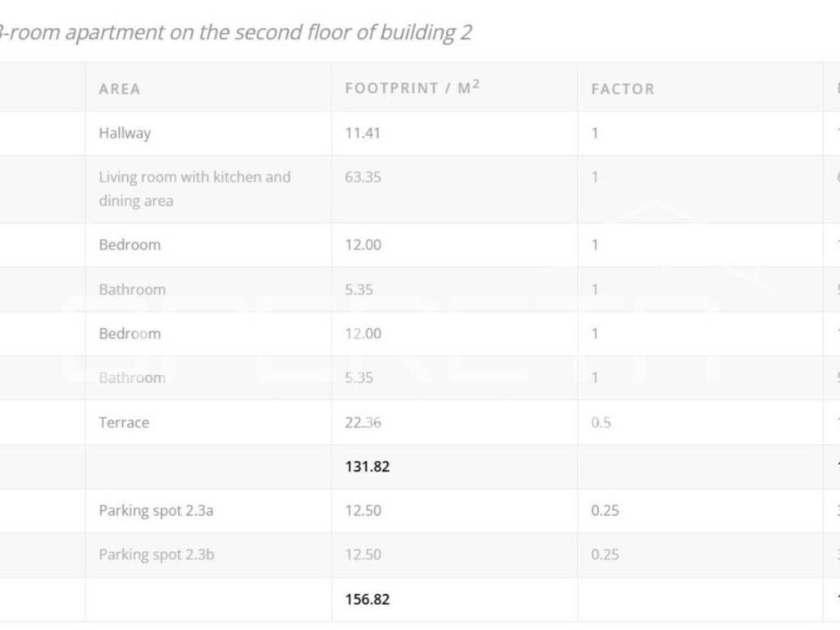Click the Hallway cell
The width and height of the screenshot is (840, 630).
125,133
